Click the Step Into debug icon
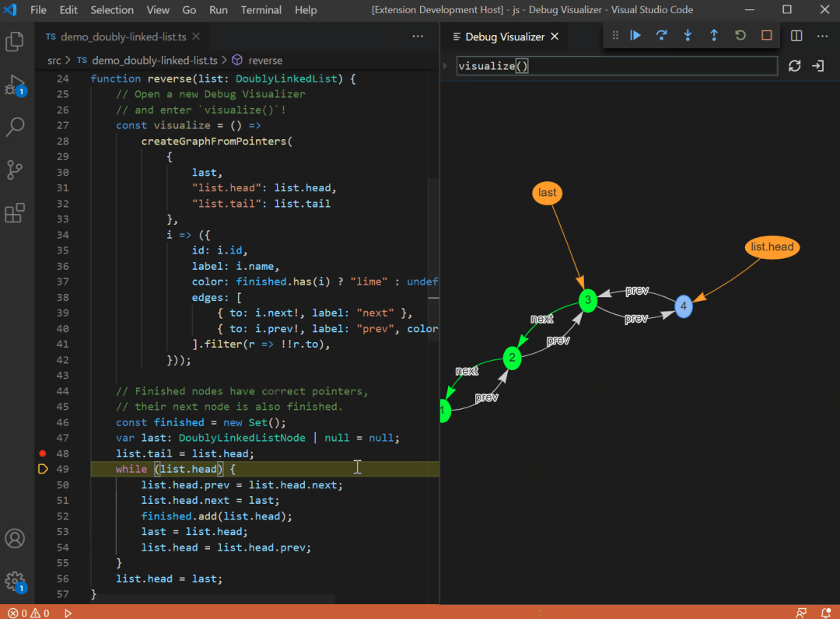This screenshot has width=840, height=619. pyautogui.click(x=688, y=35)
